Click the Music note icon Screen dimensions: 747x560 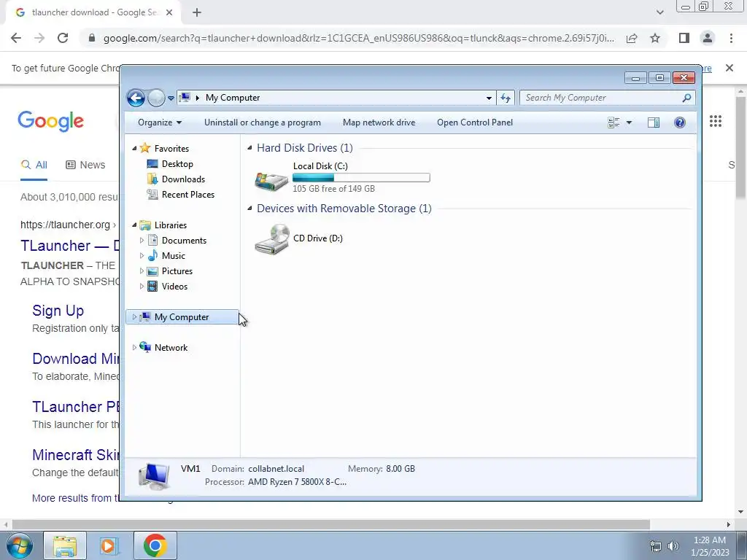tap(152, 256)
